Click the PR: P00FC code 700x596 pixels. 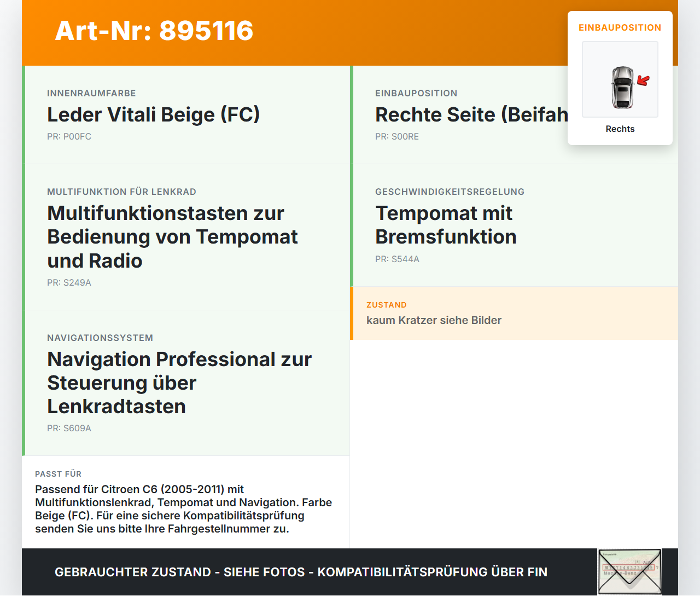(69, 137)
